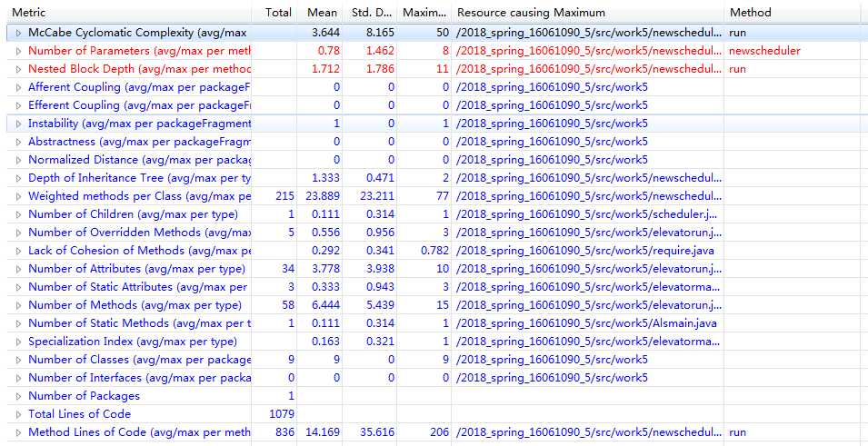Expand Method Lines of Code row
Viewport: 868px width, 446px height.
(19, 432)
